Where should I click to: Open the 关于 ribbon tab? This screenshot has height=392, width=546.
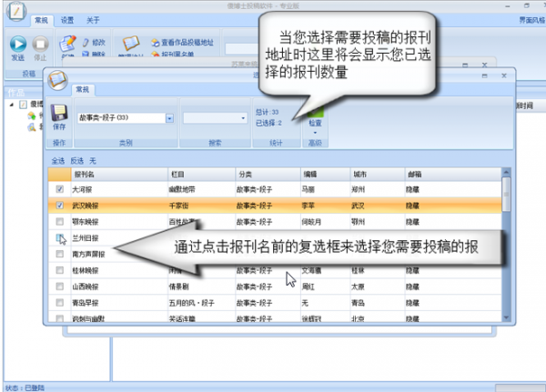(x=93, y=19)
